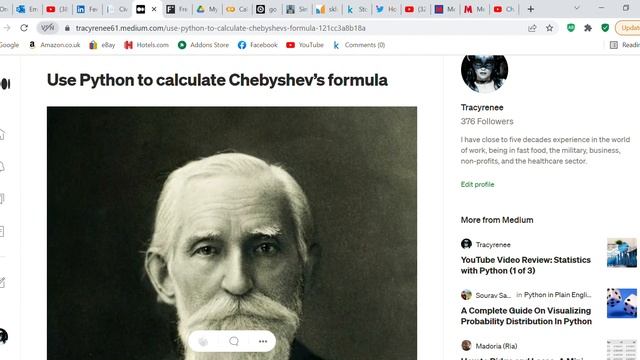Open the article's more options (...) menu
Viewport: 640px width, 360px height.
pos(263,341)
